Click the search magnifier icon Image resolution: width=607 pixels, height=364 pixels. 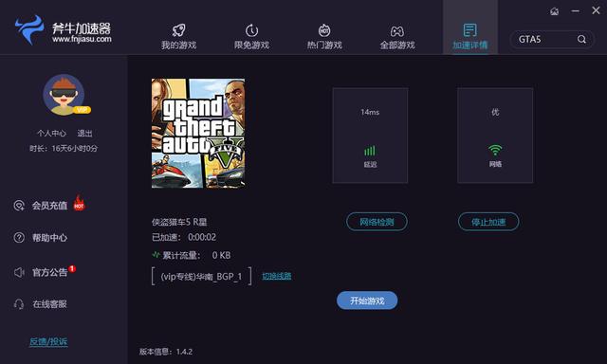click(581, 39)
